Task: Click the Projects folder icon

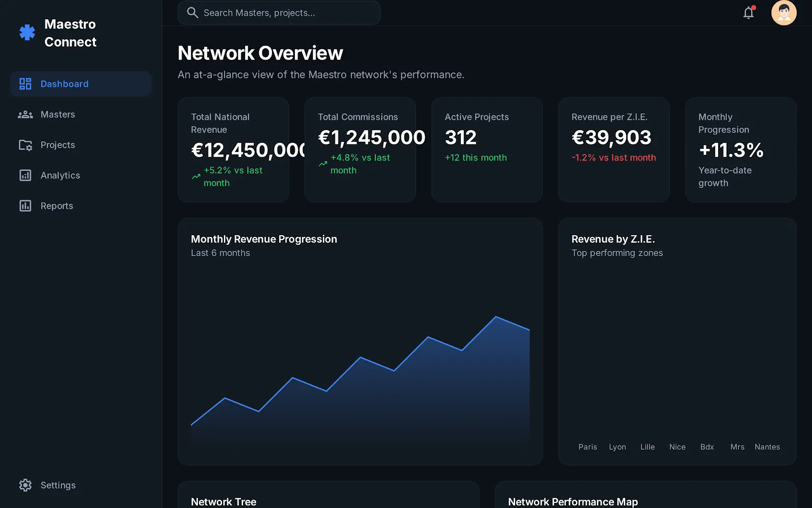Action: (x=25, y=145)
